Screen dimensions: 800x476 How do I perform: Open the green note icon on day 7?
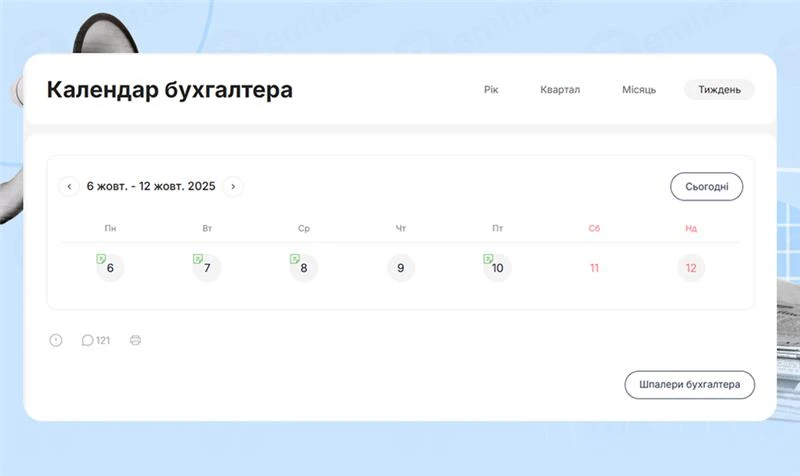pyautogui.click(x=198, y=259)
